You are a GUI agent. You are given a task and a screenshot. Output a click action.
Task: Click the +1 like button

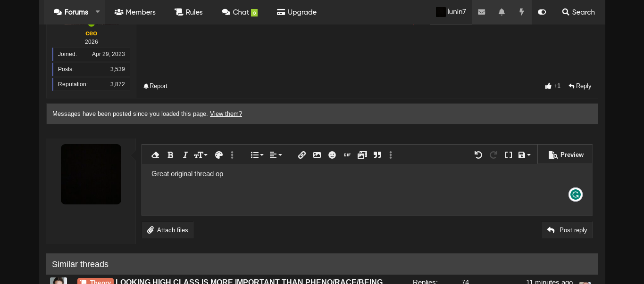point(552,86)
